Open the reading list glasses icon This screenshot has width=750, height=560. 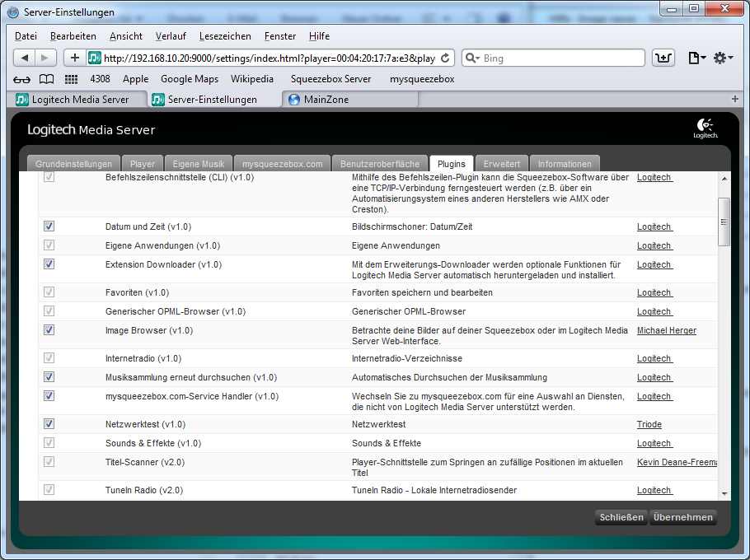click(22, 79)
